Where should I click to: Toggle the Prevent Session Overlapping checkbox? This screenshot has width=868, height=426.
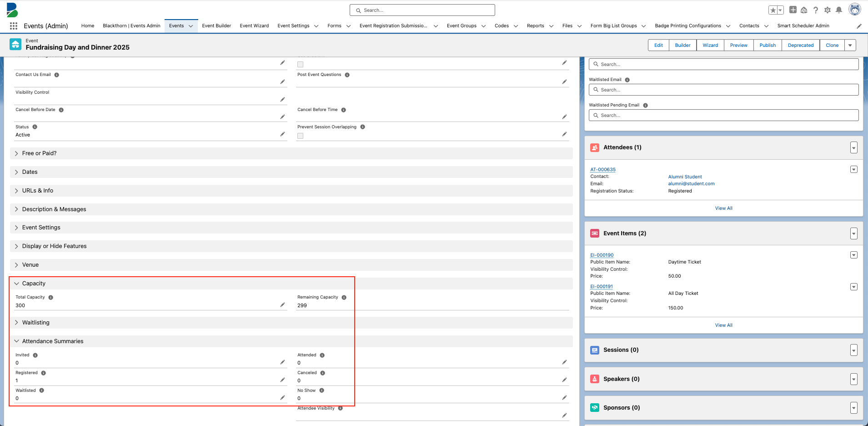[301, 136]
